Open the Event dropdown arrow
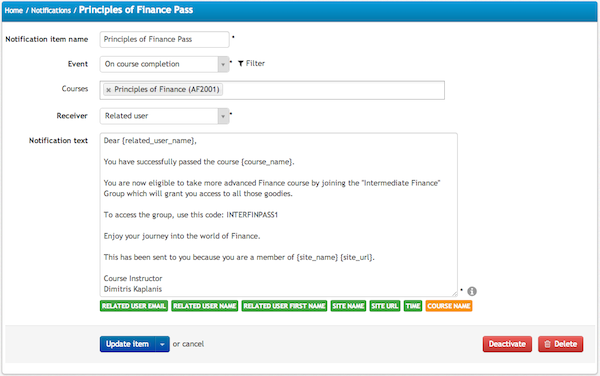The height and width of the screenshot is (376, 600). [x=223, y=64]
